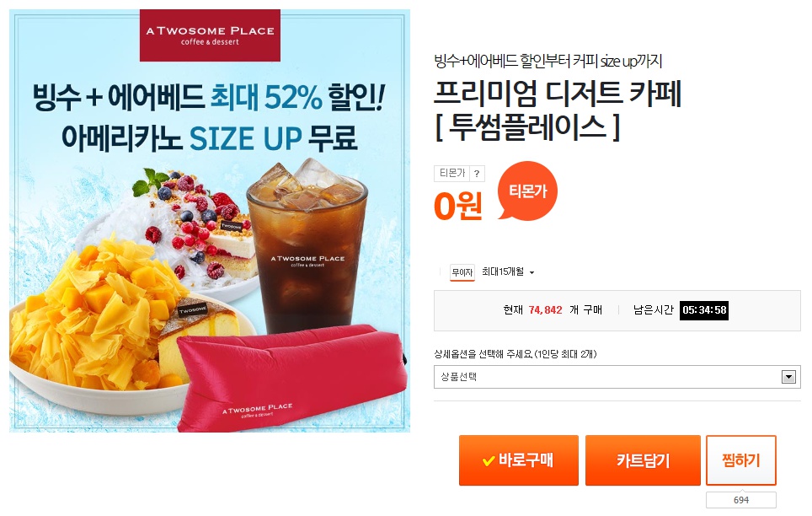Click the 티몬가 label box
Viewport: 812px width, 516px height.
point(452,173)
